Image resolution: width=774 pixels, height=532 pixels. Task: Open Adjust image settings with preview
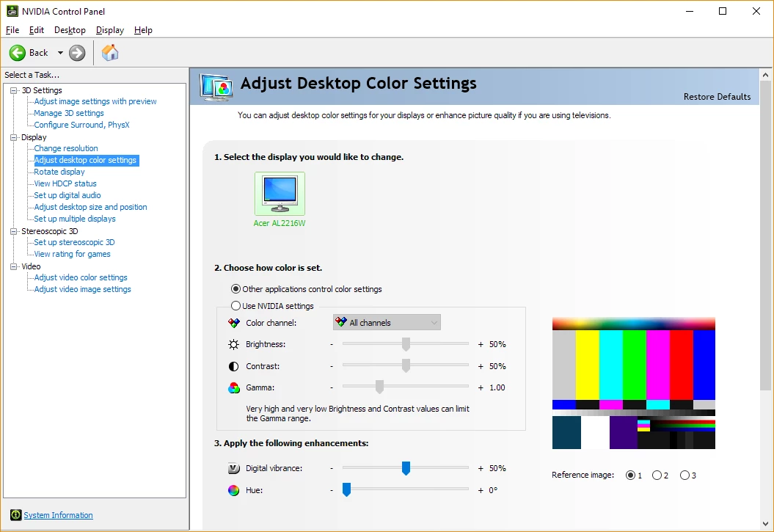[x=95, y=101]
